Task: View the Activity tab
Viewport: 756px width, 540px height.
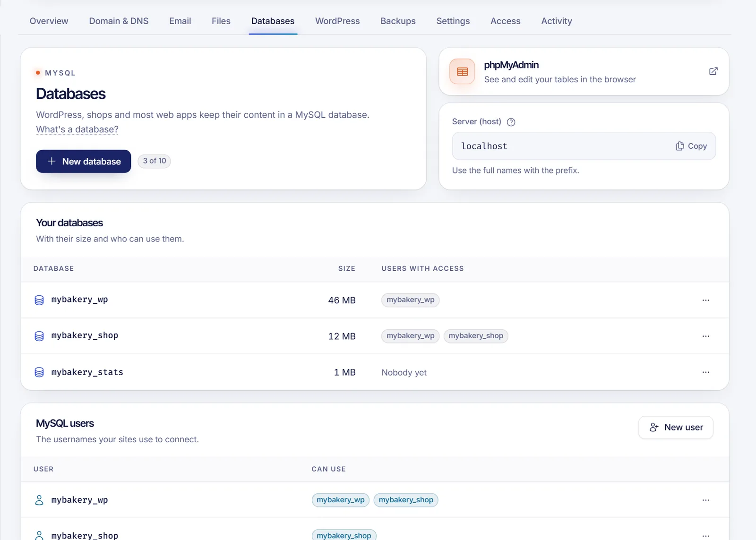Action: click(556, 21)
